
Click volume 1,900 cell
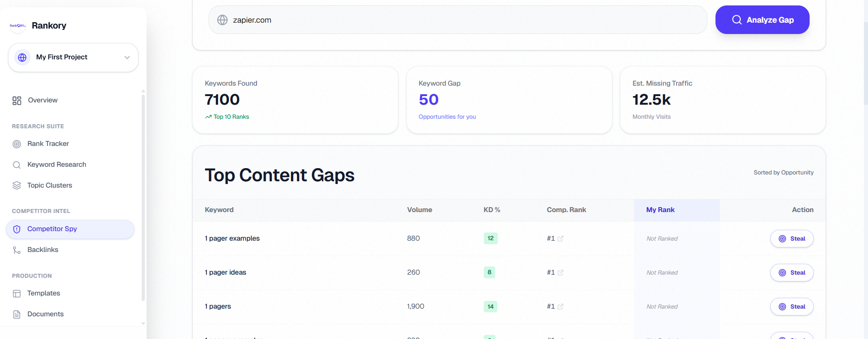[x=415, y=306]
